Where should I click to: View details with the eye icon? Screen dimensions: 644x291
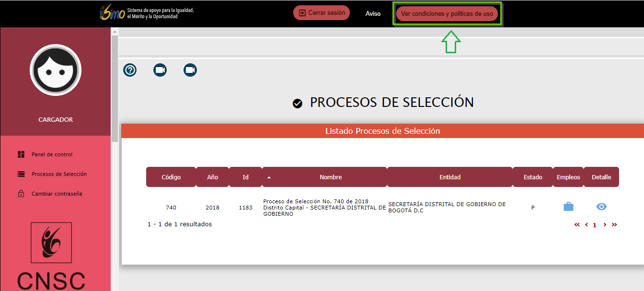pos(601,207)
